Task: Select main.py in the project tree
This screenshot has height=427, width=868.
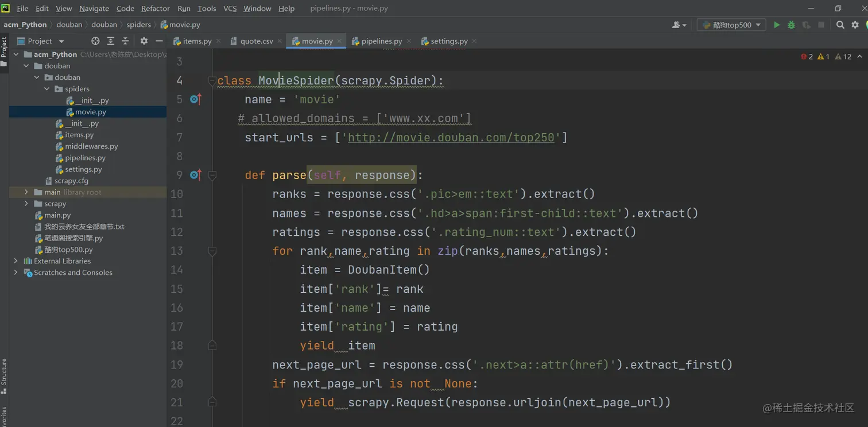Action: (x=53, y=215)
